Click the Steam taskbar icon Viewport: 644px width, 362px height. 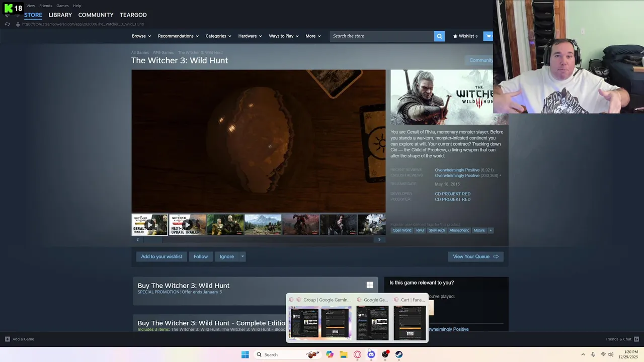(399, 354)
